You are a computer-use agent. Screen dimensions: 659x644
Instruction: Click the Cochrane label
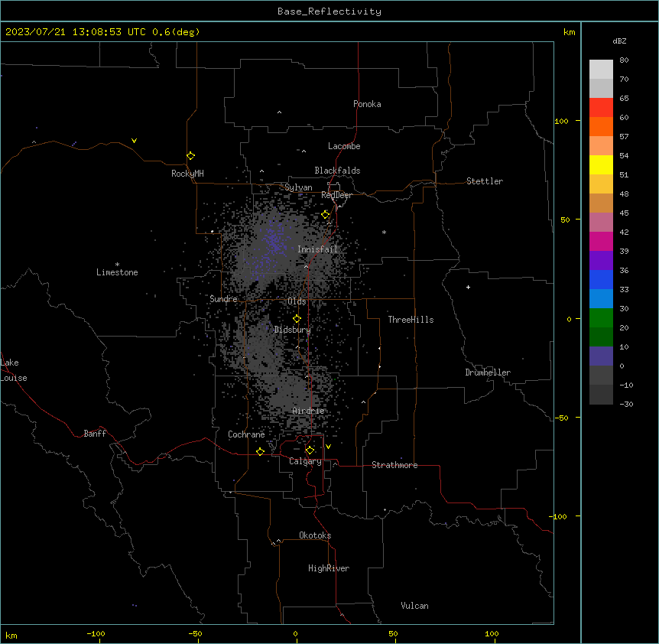(x=246, y=434)
